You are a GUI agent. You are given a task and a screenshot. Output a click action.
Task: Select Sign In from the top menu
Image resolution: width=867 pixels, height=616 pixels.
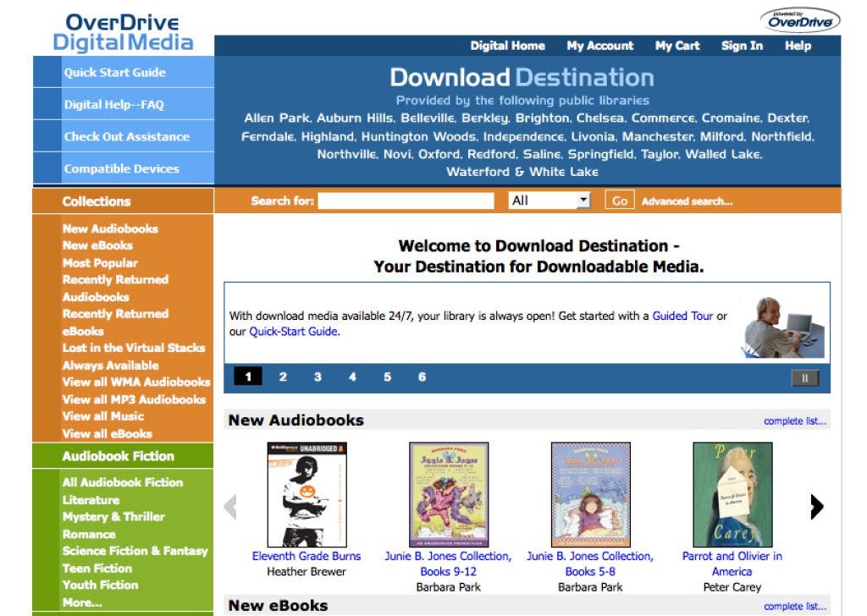point(742,46)
